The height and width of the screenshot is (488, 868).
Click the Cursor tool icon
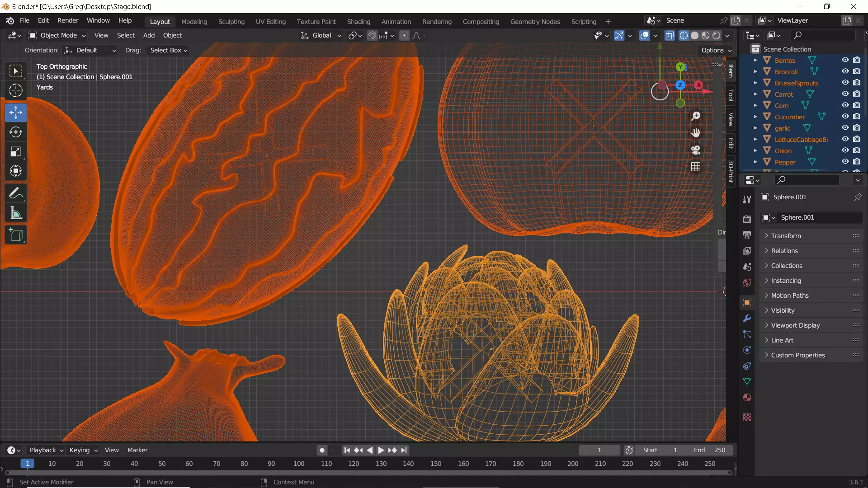click(16, 91)
